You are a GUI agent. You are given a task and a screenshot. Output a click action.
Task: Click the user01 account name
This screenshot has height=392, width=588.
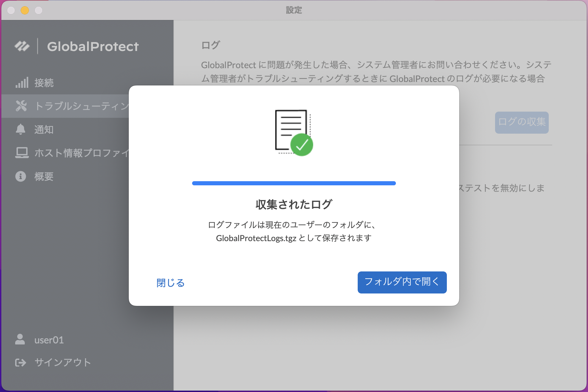click(49, 340)
